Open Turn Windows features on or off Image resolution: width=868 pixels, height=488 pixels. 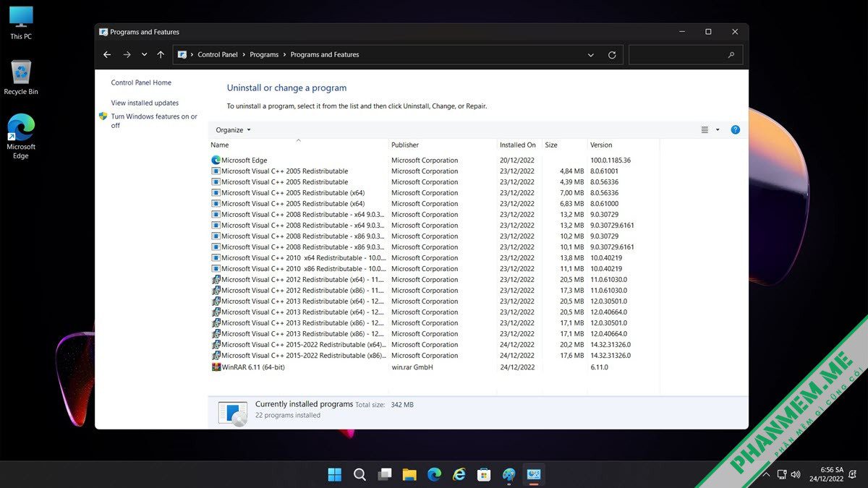[153, 121]
